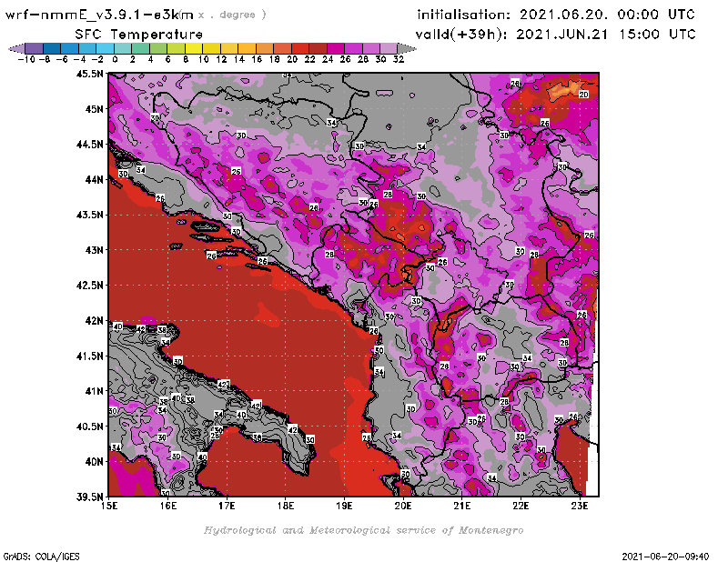The image size is (728, 562).
Task: Select the 'SFC Temperature' heading
Action: point(139,35)
